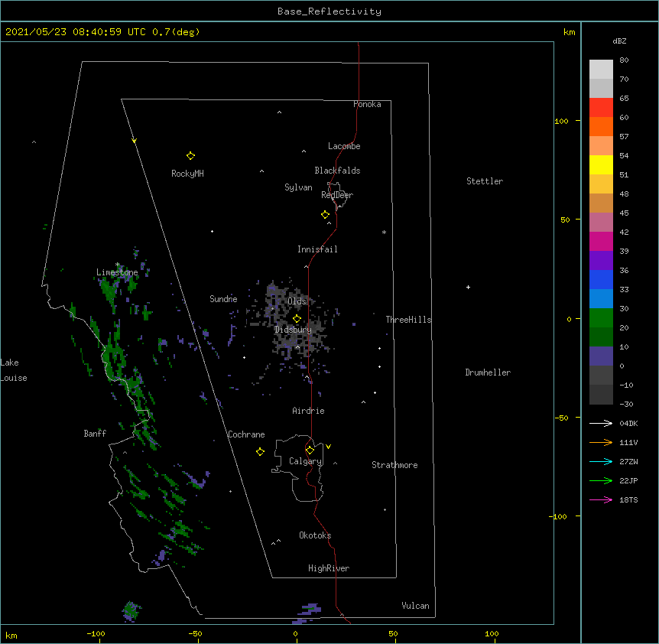Click the Didsbury label
Image resolution: width=659 pixels, height=644 pixels.
click(294, 330)
